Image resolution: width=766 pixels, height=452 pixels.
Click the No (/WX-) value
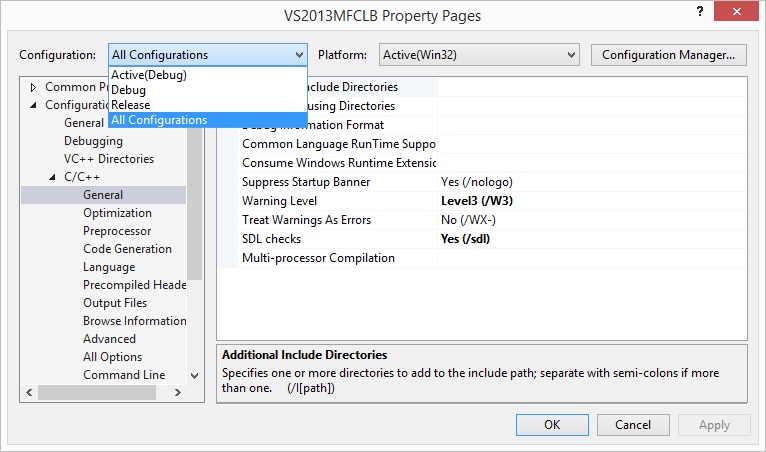coord(468,220)
